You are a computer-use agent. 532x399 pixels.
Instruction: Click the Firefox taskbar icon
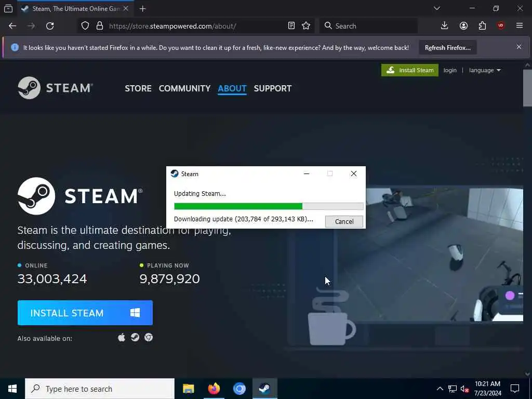(x=214, y=389)
